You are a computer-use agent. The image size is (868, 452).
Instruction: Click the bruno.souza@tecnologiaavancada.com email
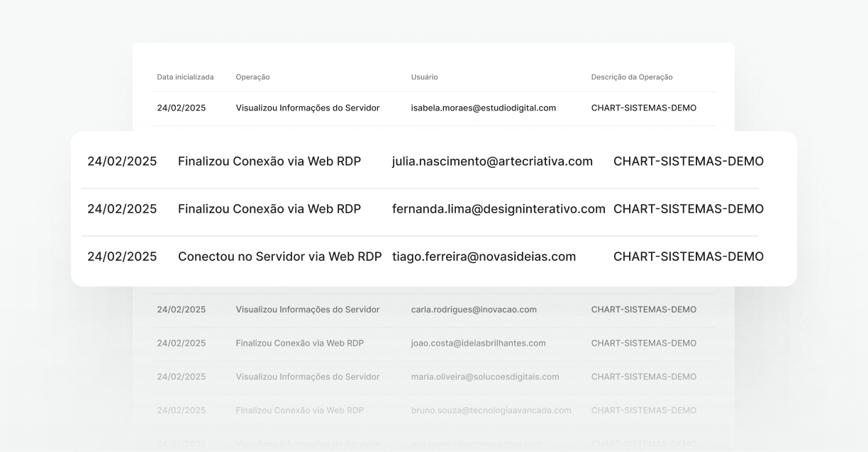tap(491, 410)
